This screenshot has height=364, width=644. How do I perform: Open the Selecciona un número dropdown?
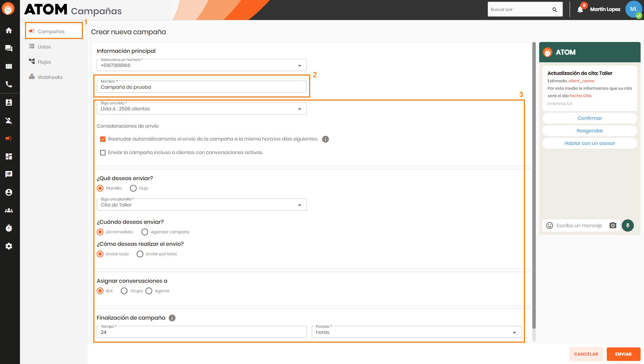pos(202,65)
